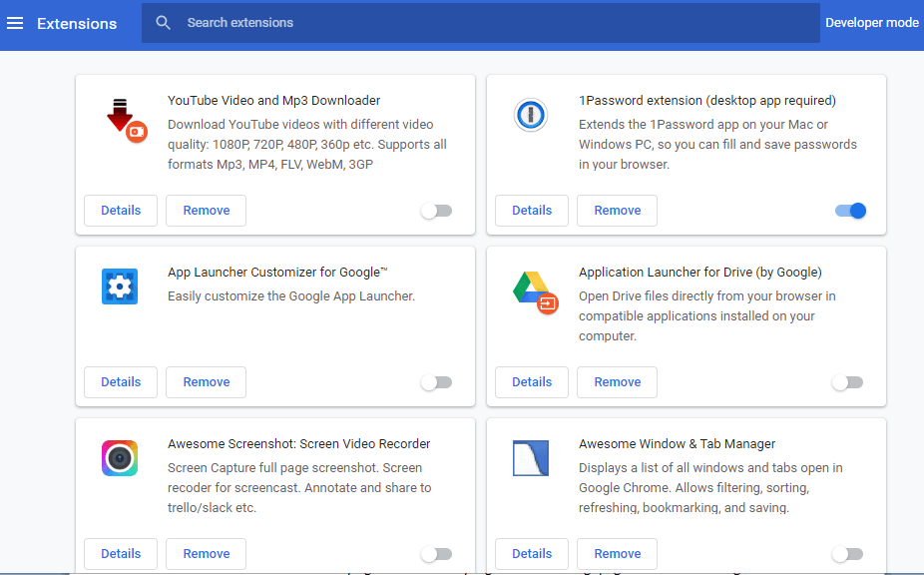This screenshot has height=575, width=924.
Task: Click the YouTube Video Downloader extension icon
Action: (x=126, y=121)
